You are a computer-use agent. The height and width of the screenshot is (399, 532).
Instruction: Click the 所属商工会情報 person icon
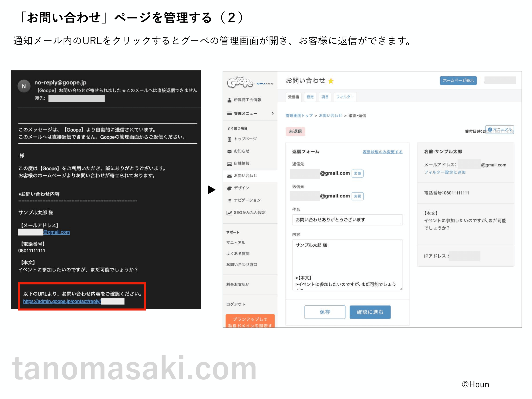(x=229, y=100)
